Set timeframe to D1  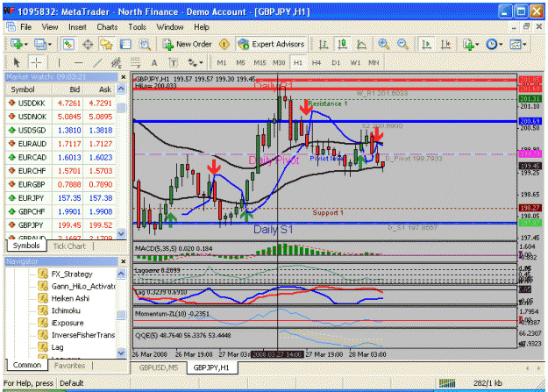pyautogui.click(x=336, y=63)
